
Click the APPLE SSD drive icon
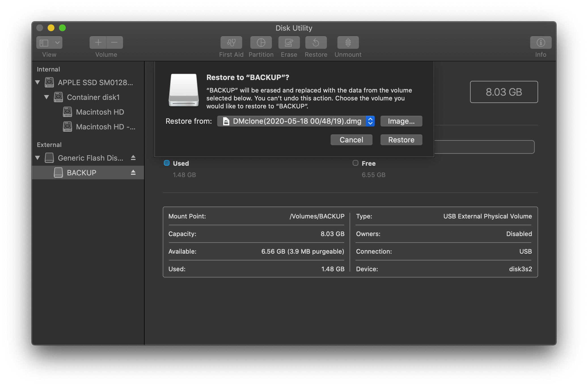tap(49, 82)
